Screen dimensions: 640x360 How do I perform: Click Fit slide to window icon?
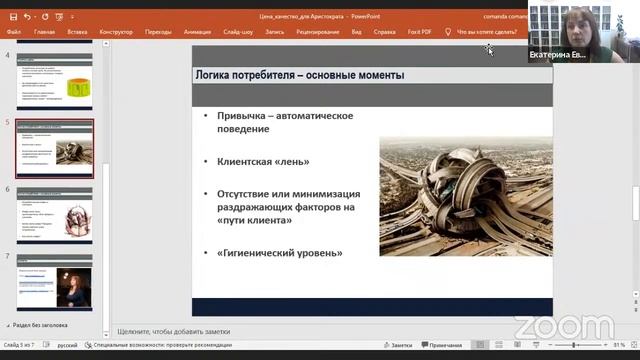634,345
